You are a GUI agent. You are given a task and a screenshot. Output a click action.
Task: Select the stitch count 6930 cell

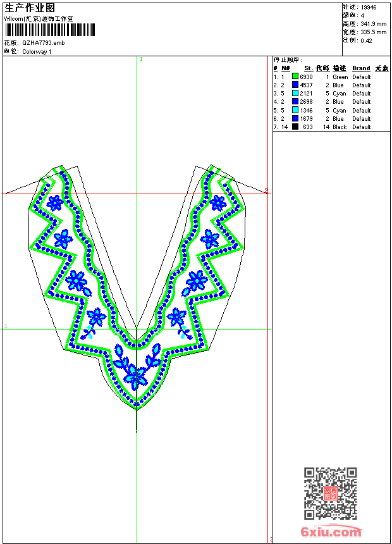coord(306,77)
